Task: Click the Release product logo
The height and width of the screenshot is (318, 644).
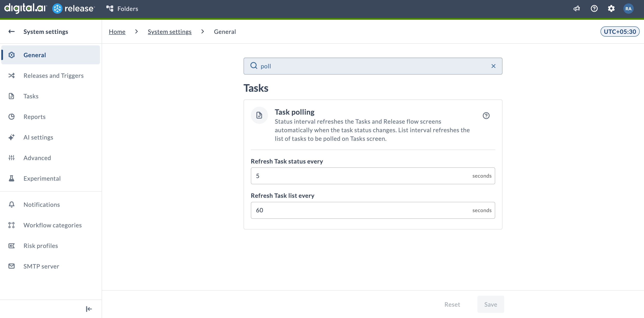Action: tap(74, 9)
